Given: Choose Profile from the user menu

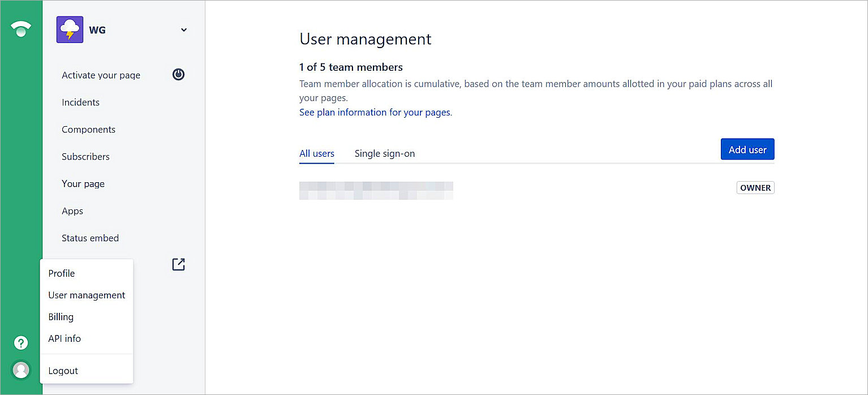Looking at the screenshot, I should (62, 273).
